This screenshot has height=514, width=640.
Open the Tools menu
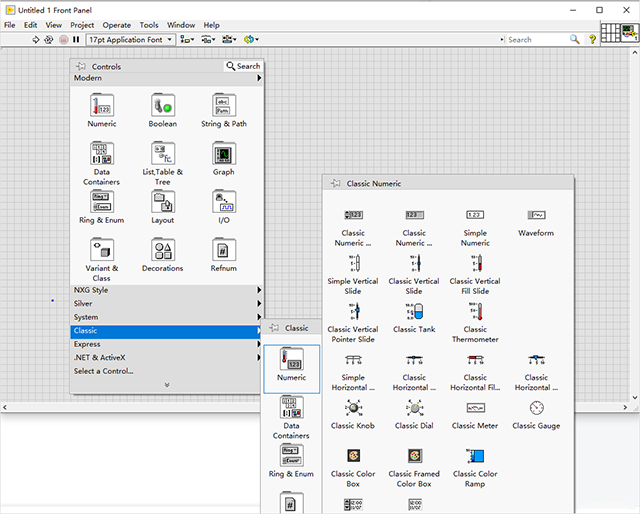click(149, 25)
